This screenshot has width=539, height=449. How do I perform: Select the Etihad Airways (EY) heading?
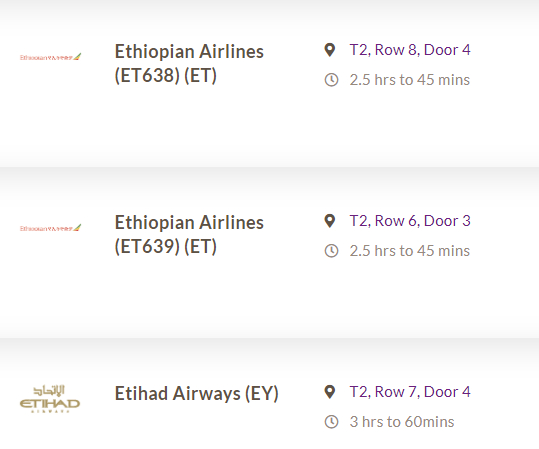click(196, 394)
